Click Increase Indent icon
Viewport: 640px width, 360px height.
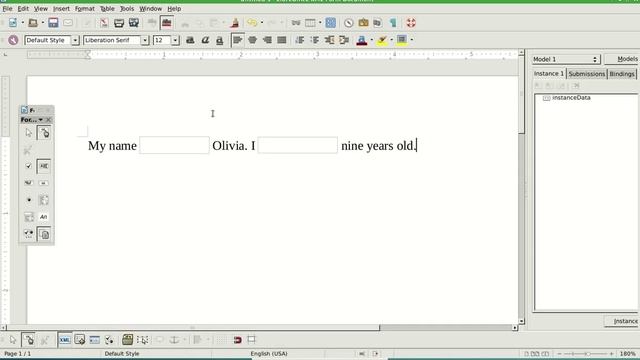pyautogui.click(x=344, y=40)
